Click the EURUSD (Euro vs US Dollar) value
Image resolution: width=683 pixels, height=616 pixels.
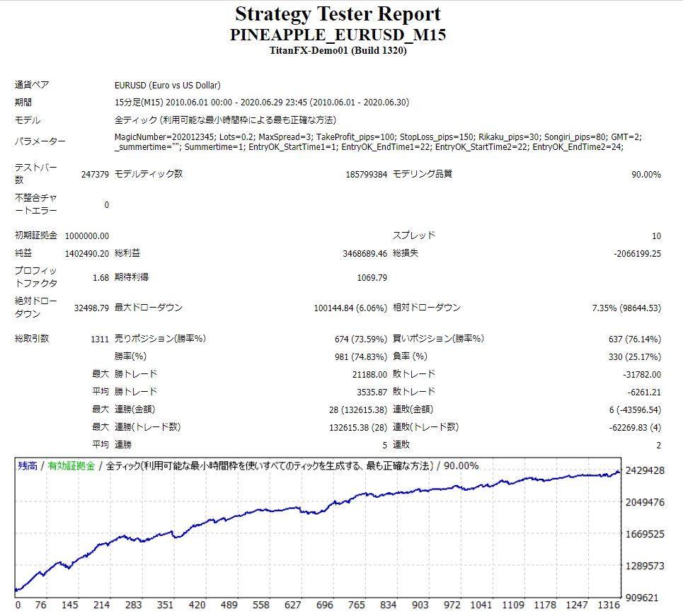pos(168,85)
